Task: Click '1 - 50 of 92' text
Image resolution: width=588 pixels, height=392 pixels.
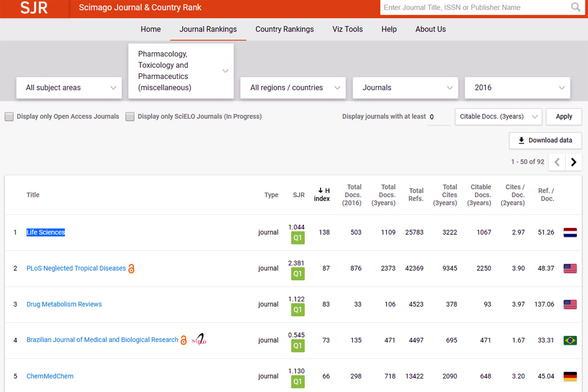Action: (x=527, y=162)
